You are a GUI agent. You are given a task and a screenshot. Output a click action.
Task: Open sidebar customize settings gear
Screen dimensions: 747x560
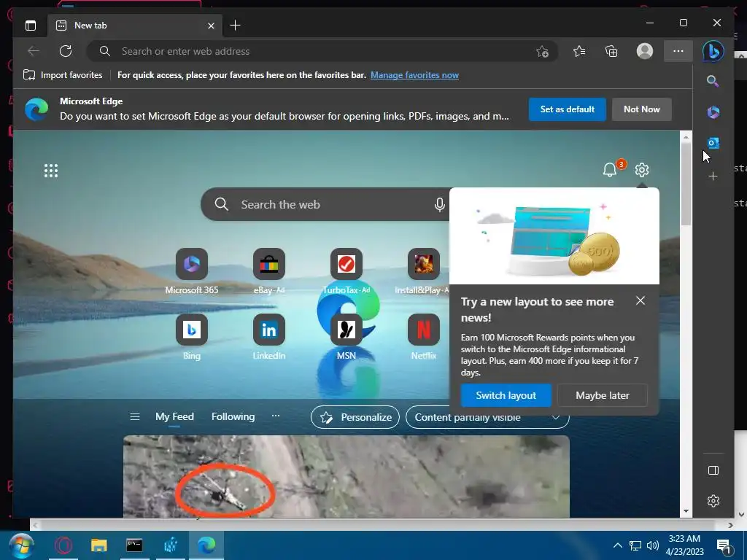(x=713, y=501)
